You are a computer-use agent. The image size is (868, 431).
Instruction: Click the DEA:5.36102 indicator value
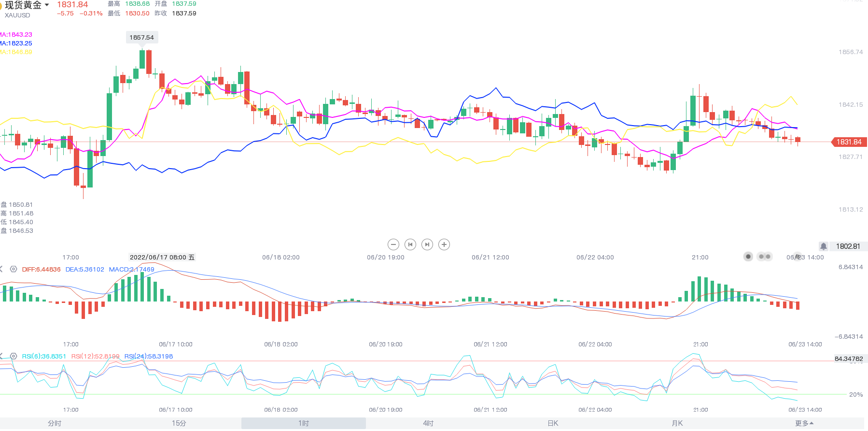85,270
